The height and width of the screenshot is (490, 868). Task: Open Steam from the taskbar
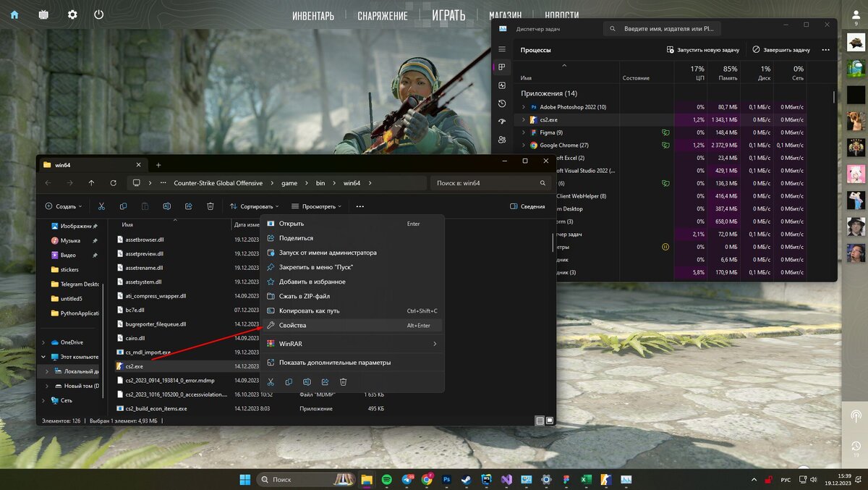point(467,479)
